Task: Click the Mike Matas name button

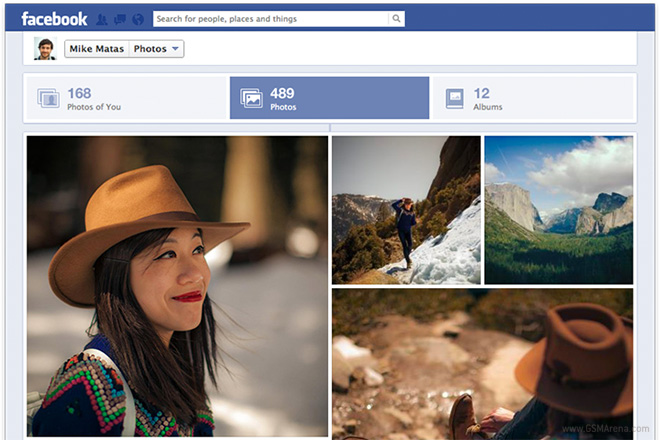Action: tap(96, 49)
